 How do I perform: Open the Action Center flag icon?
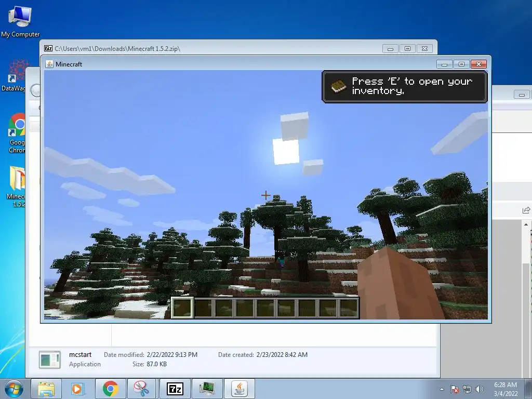(x=455, y=389)
